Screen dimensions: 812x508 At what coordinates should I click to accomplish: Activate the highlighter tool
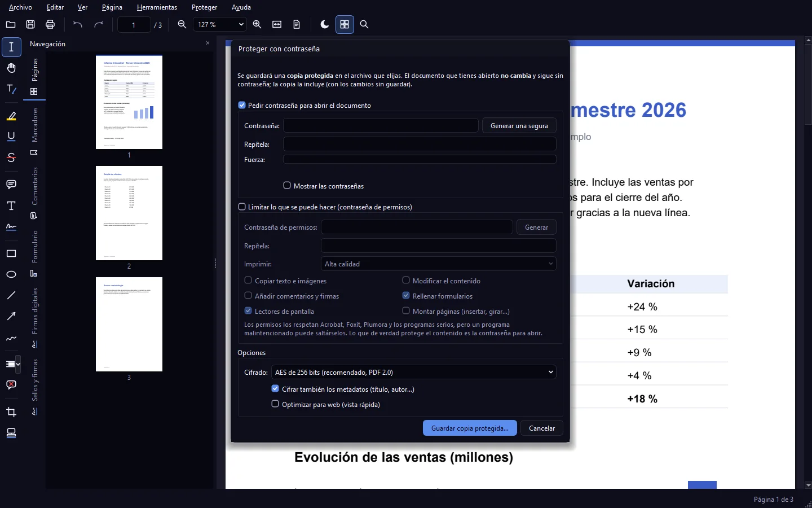pyautogui.click(x=11, y=116)
